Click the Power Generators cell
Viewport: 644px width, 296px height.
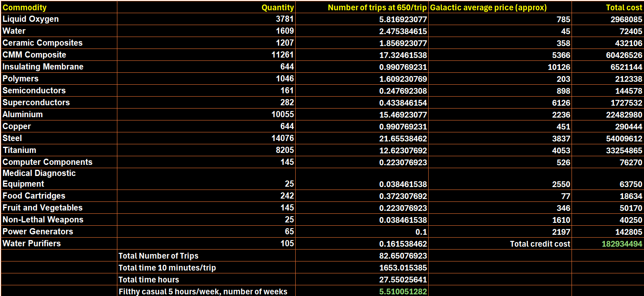(59, 231)
